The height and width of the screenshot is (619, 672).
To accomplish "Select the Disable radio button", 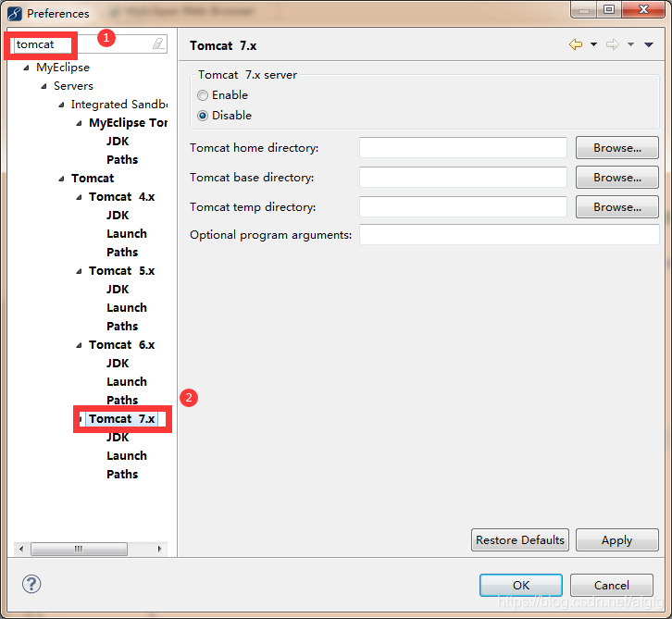I will point(203,116).
